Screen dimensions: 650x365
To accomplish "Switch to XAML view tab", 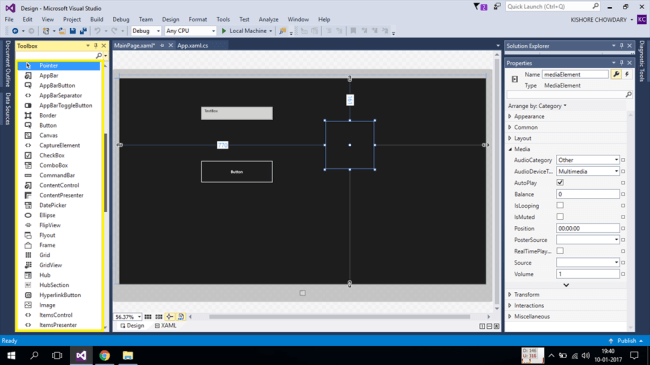I will (165, 326).
